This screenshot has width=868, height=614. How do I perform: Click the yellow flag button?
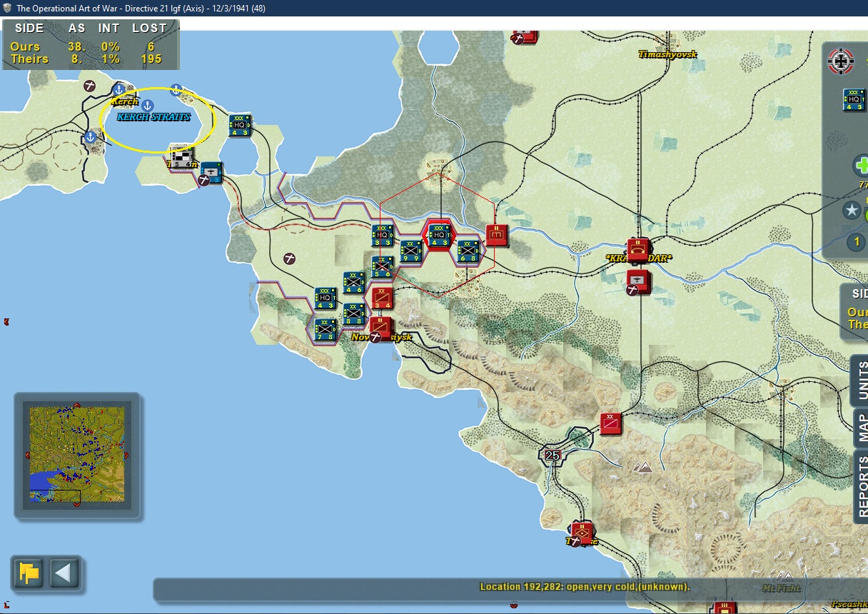(29, 573)
